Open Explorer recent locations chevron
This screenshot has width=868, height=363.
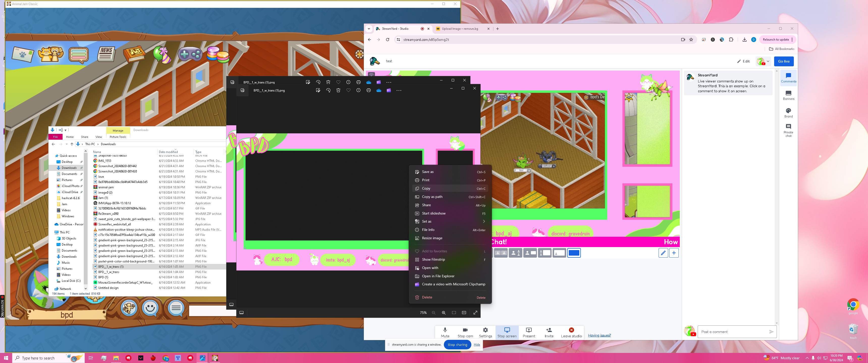[67, 144]
